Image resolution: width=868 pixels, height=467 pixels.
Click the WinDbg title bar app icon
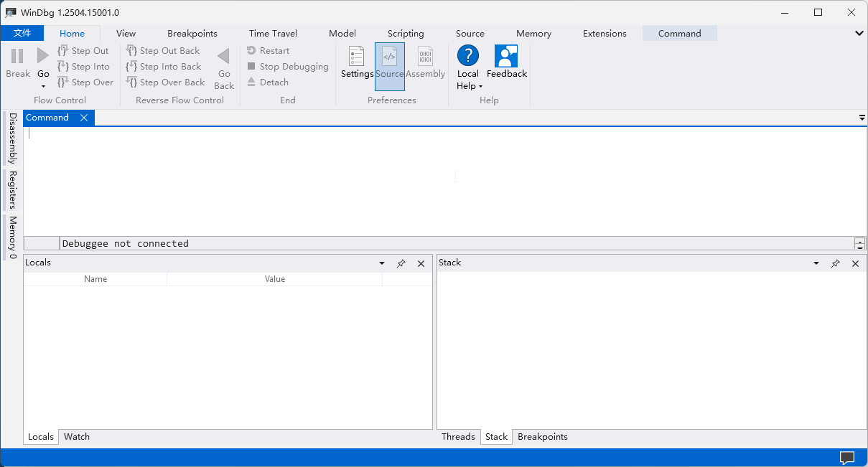11,12
